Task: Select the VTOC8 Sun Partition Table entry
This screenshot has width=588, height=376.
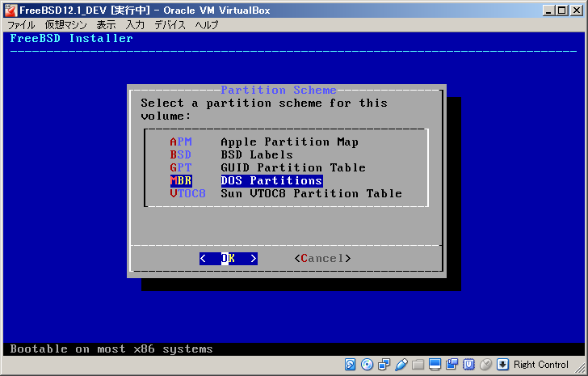Action: point(286,193)
